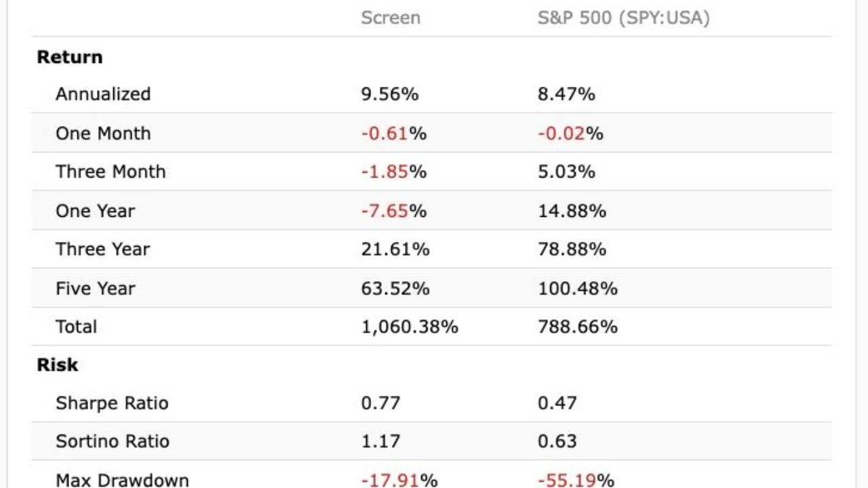Click the Screen column header

click(390, 18)
